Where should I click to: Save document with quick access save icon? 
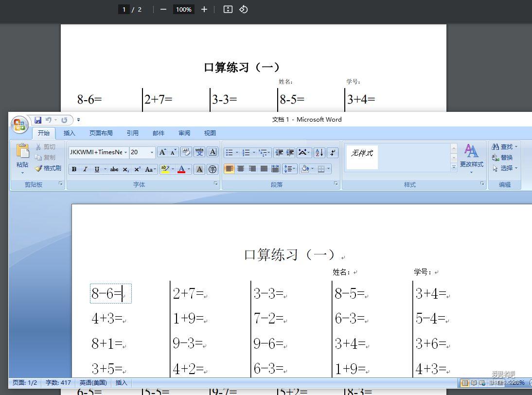pyautogui.click(x=38, y=120)
